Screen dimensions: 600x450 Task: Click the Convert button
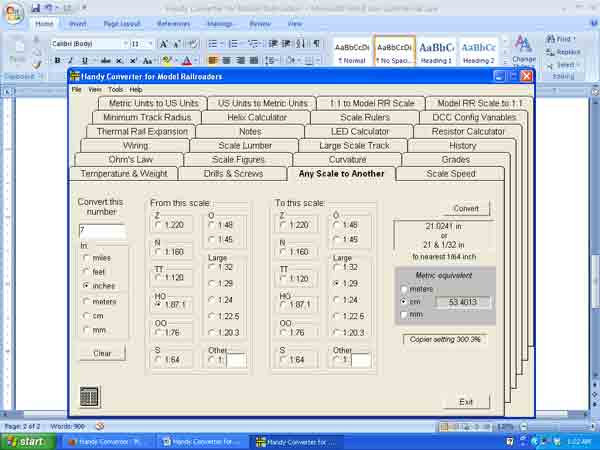coord(466,209)
